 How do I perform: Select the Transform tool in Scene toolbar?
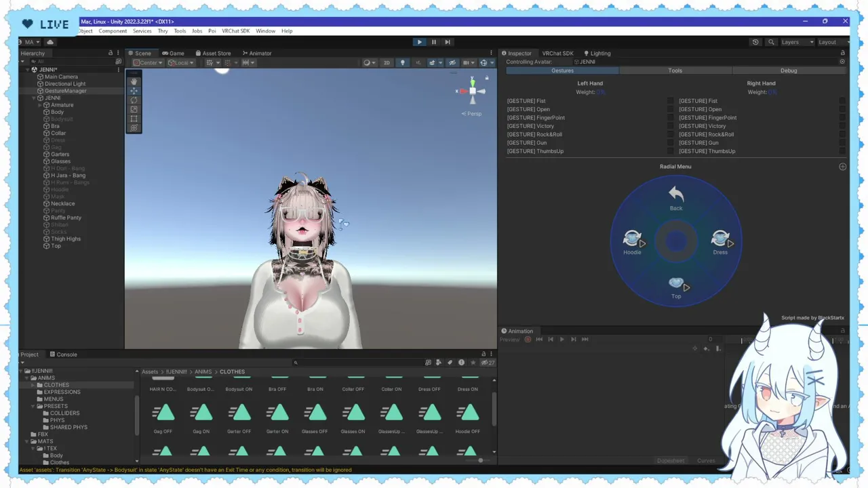[134, 127]
